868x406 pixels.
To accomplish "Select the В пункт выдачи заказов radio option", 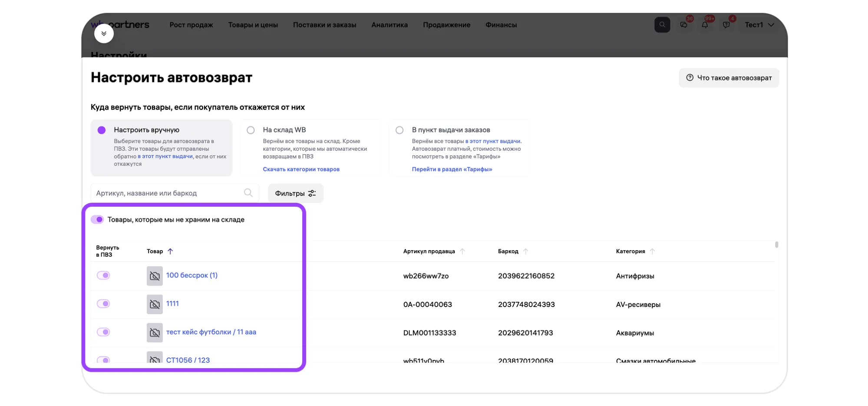I will (x=399, y=130).
